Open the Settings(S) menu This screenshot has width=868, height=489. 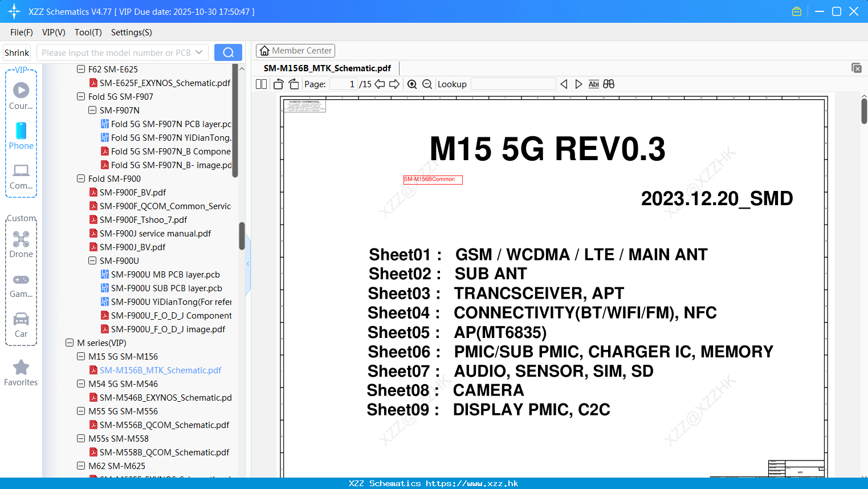(x=132, y=32)
